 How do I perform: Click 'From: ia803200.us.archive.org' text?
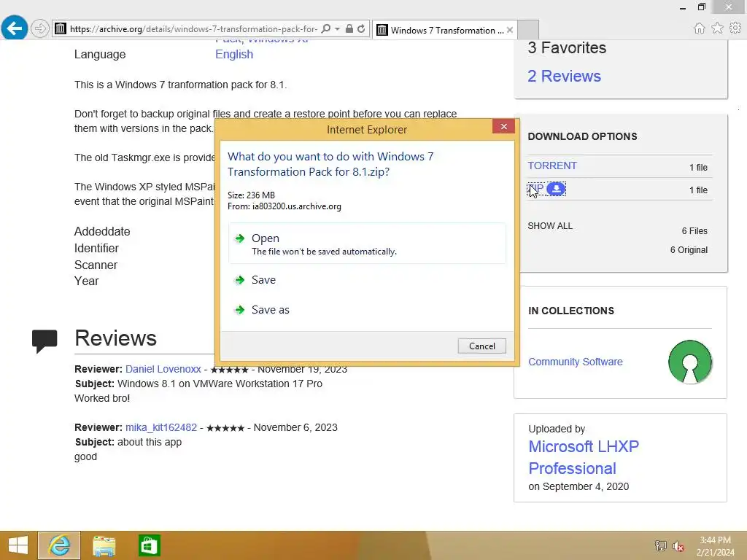(284, 206)
